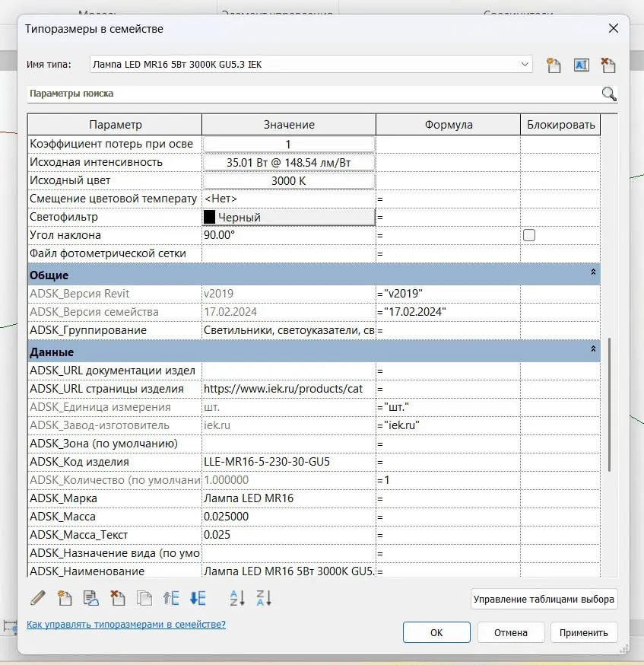The height and width of the screenshot is (665, 644).
Task: Select ADSK_Группирование value Светильники cell
Action: (288, 330)
